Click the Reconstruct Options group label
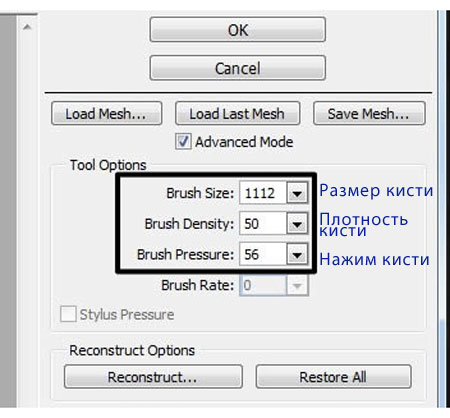Screen dimensions: 450x418 click(132, 350)
